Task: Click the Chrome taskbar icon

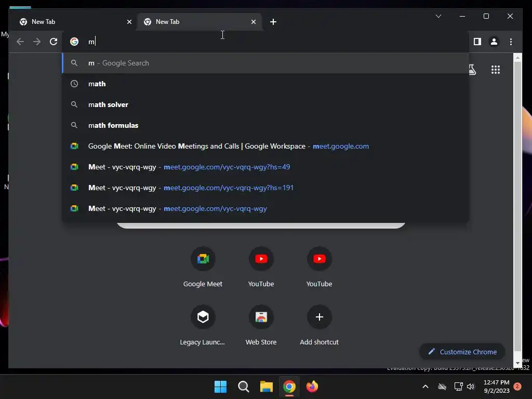Action: (x=289, y=387)
